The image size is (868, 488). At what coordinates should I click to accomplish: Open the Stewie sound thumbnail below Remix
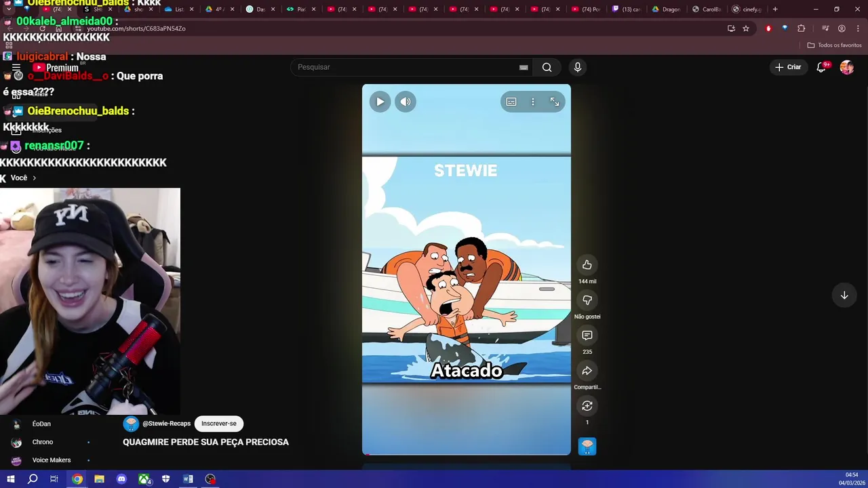click(587, 446)
